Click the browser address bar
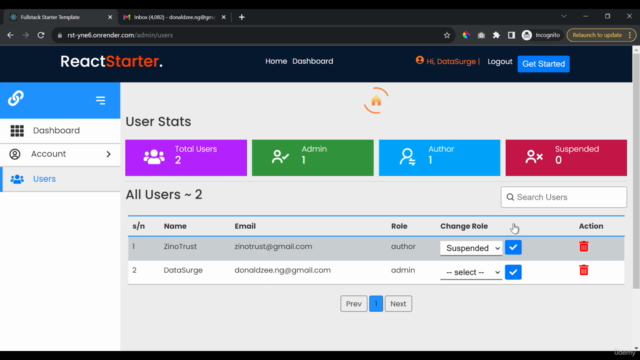The height and width of the screenshot is (360, 640). (253, 35)
